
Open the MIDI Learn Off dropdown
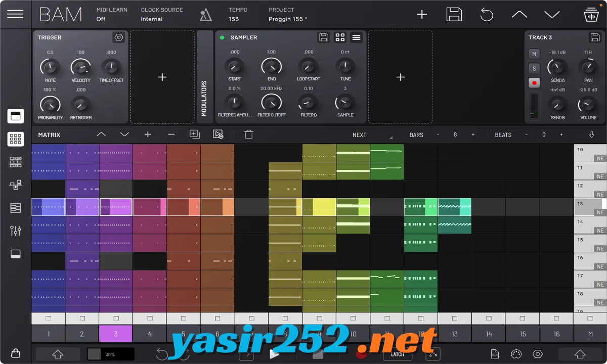(112, 14)
